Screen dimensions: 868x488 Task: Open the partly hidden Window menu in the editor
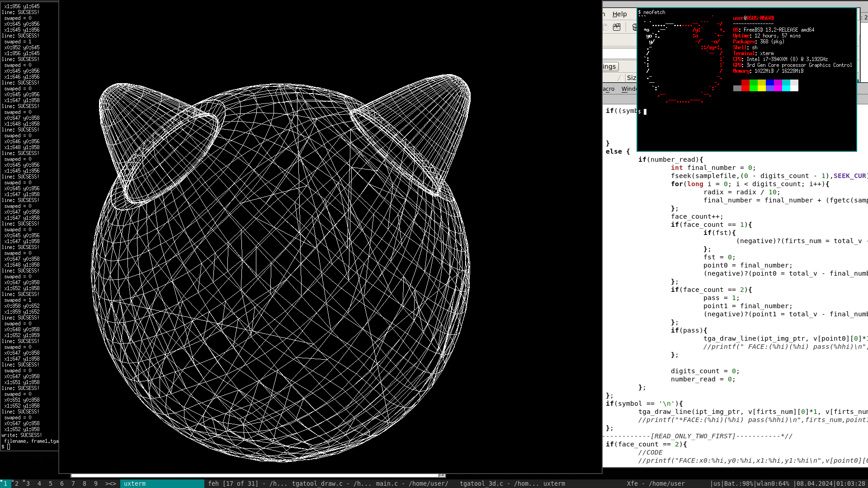(629, 89)
